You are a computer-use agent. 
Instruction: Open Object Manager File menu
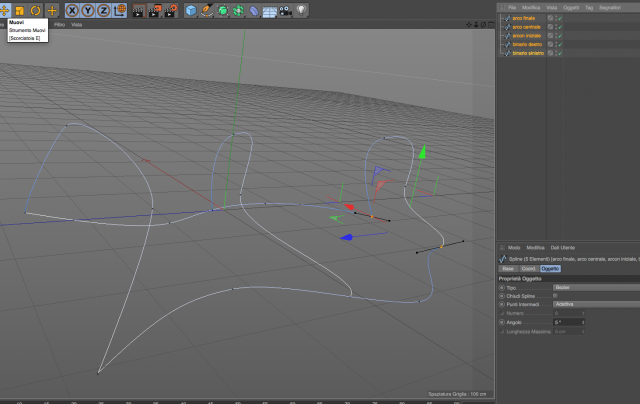(512, 8)
